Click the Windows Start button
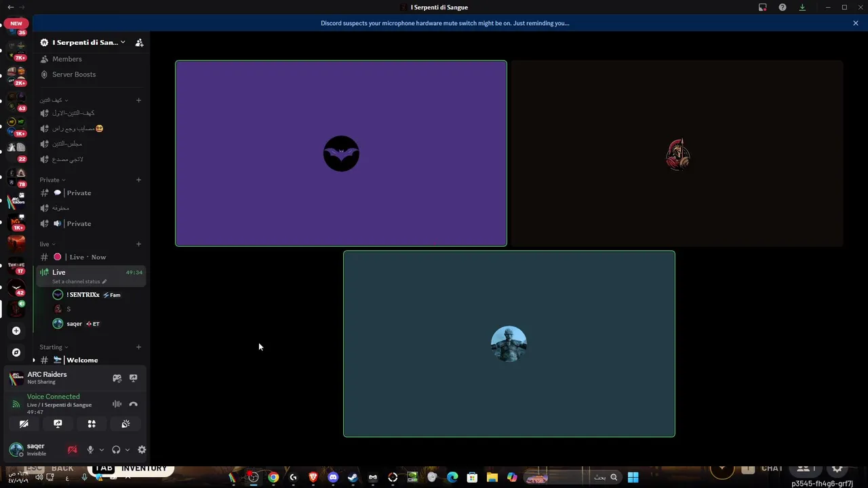 [x=633, y=477]
